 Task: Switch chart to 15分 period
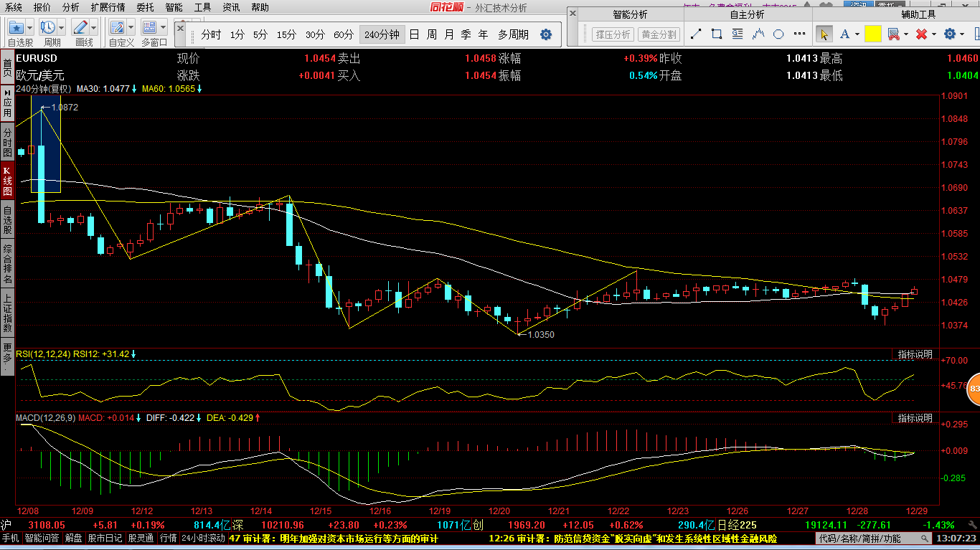[286, 34]
